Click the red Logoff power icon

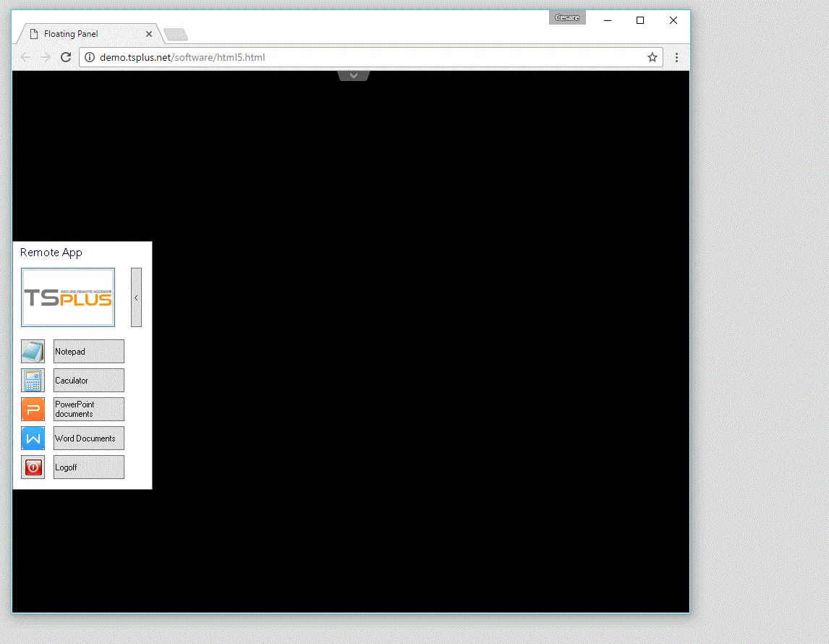coord(33,467)
